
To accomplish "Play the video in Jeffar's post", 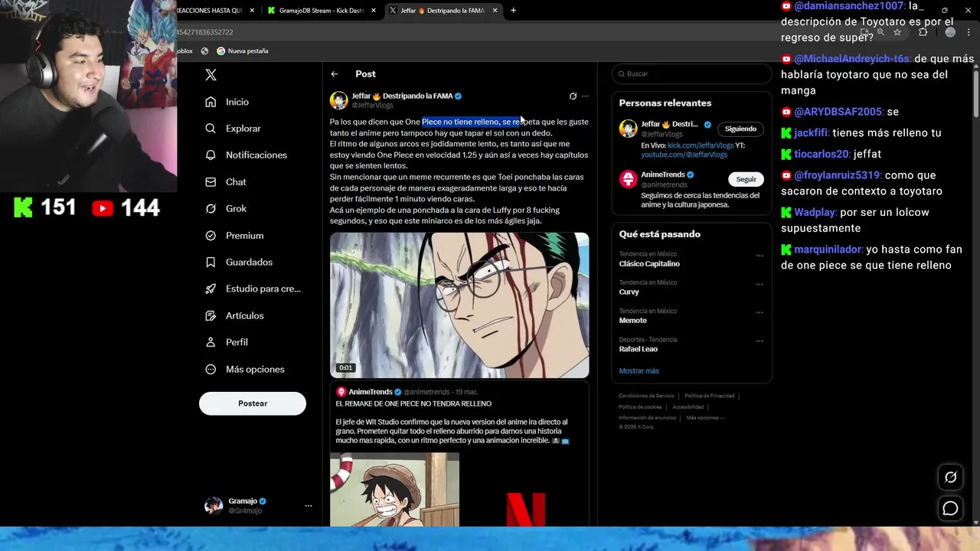I will pyautogui.click(x=459, y=305).
